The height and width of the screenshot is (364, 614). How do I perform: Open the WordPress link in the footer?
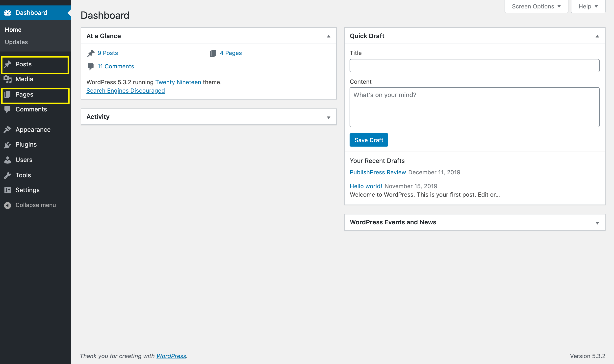pos(171,356)
